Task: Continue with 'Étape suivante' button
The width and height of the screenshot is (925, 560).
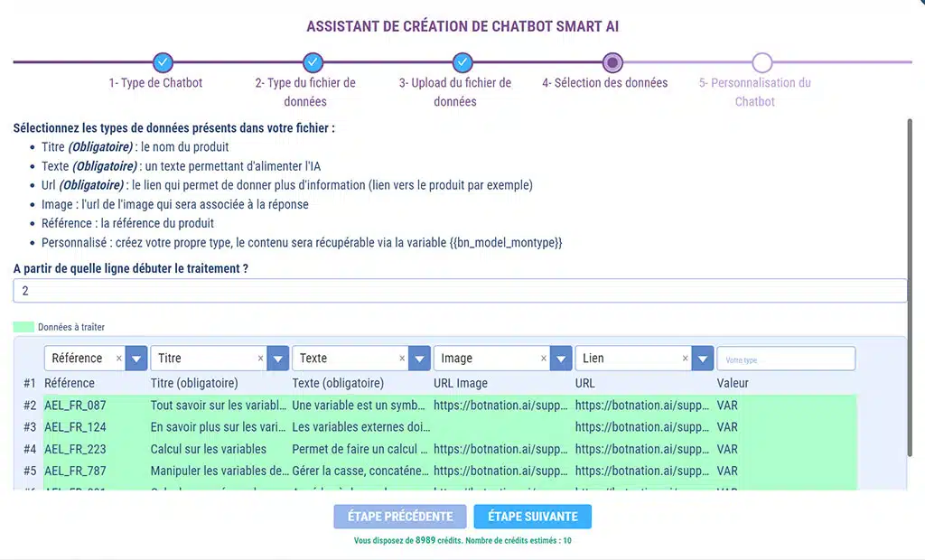Action: pyautogui.click(x=532, y=517)
